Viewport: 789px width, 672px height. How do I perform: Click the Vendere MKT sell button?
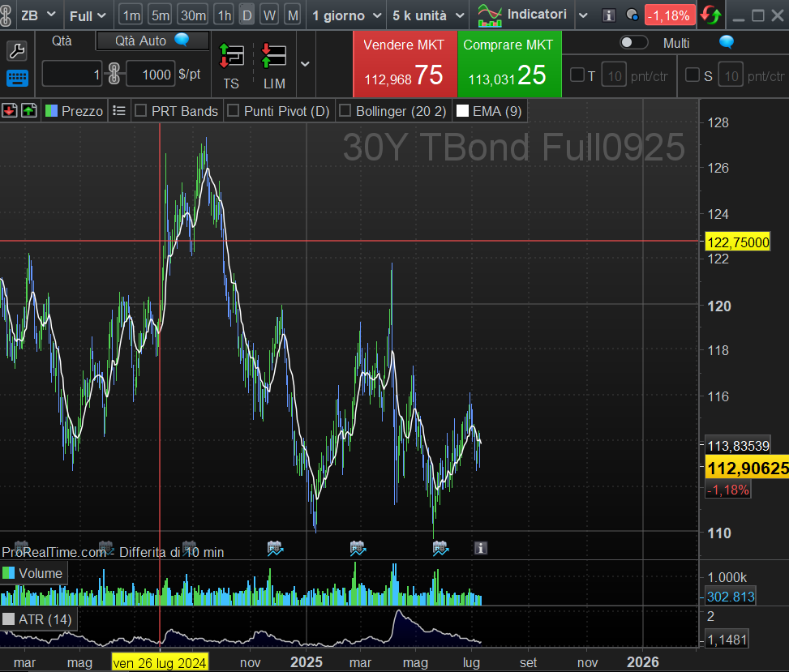tap(404, 63)
